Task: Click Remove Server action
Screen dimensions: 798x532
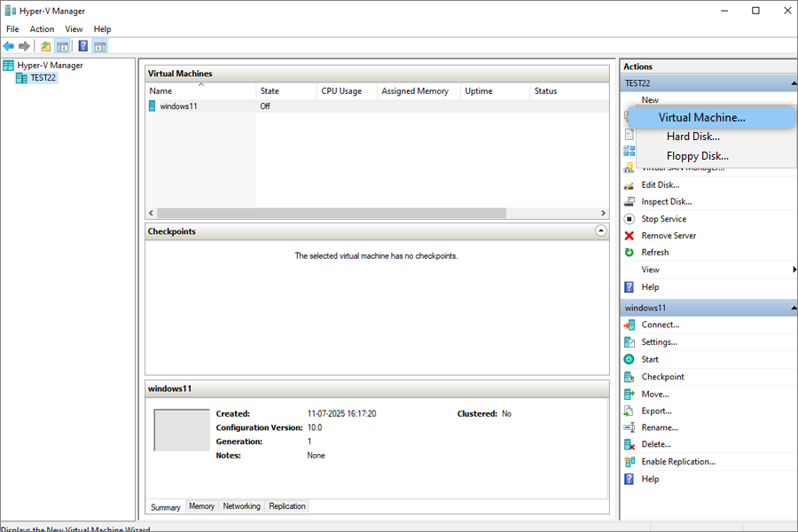Action: [x=669, y=236]
